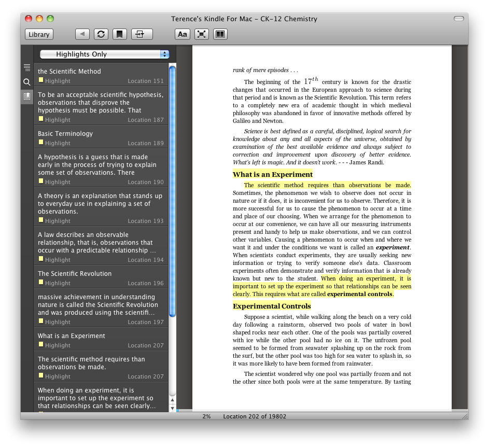Show table of contents sidebar icon
Screen dimensions: 489x448
pyautogui.click(x=26, y=67)
